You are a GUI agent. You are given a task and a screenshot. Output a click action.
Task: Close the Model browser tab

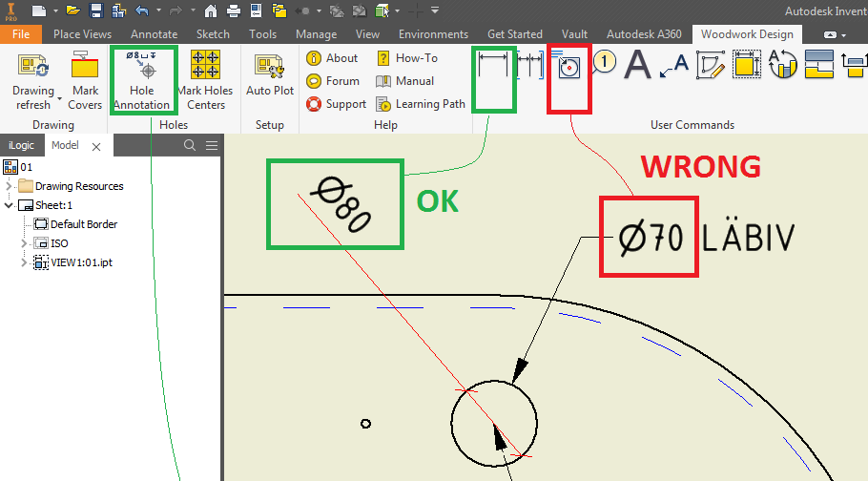96,147
